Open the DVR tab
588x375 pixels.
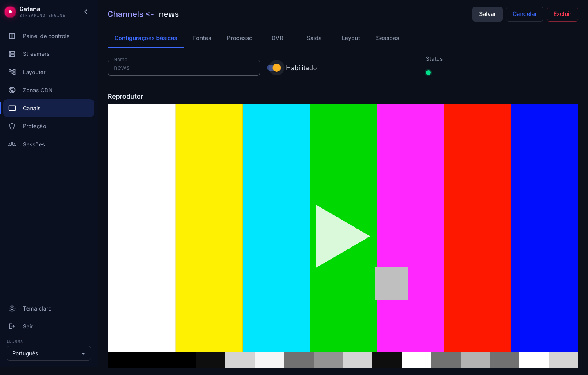pos(277,38)
